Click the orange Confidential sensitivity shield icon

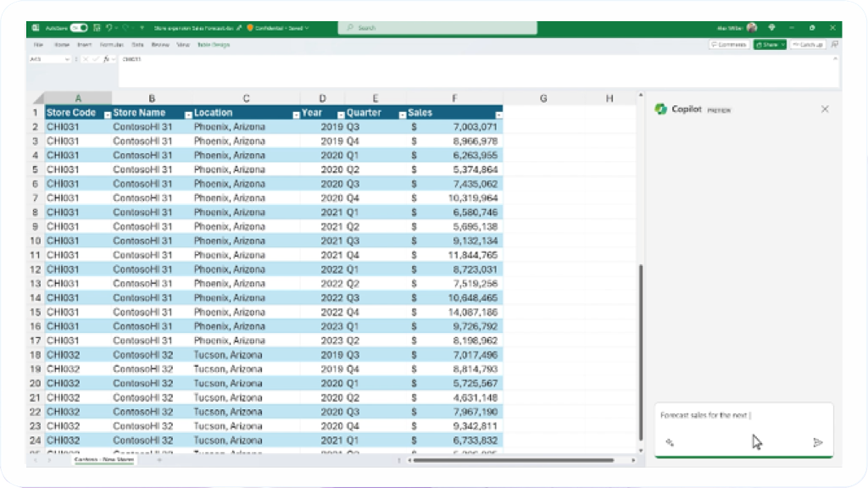(250, 28)
